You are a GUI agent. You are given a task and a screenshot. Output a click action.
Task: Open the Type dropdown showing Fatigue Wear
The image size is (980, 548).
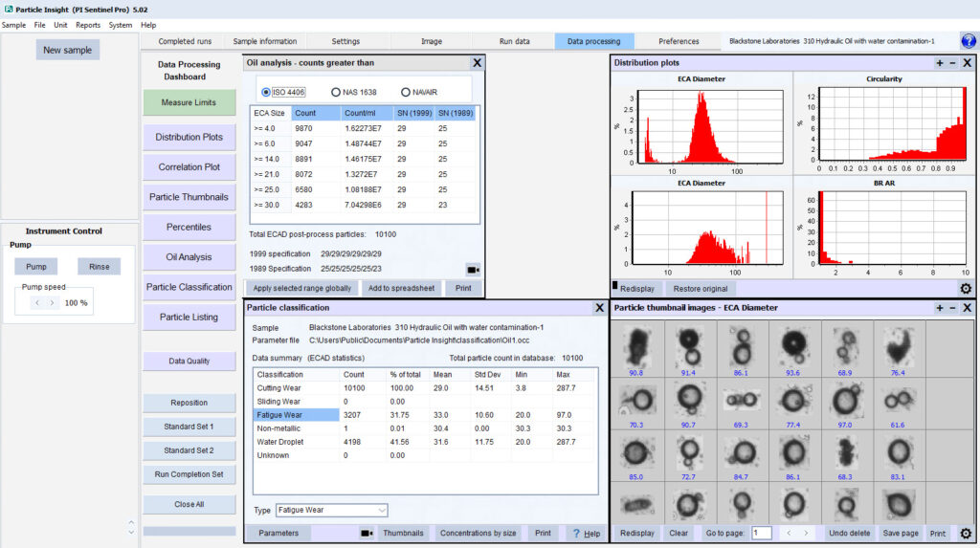click(x=331, y=510)
